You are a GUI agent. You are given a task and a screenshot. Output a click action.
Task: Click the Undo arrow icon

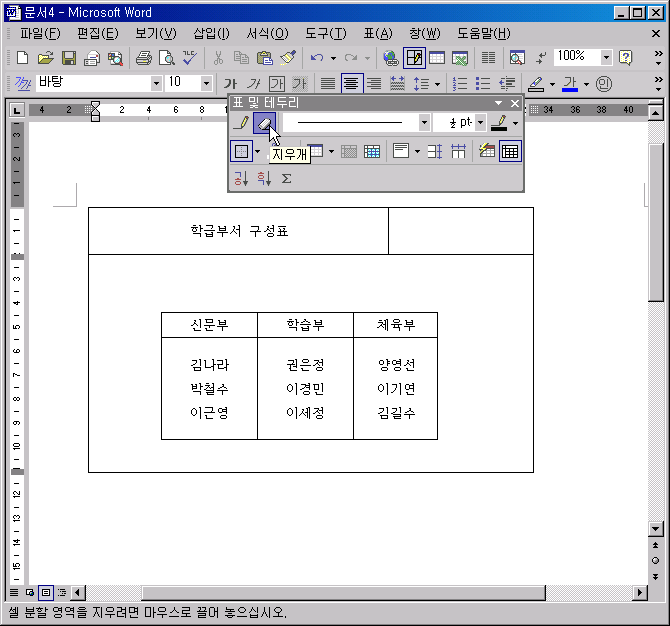pyautogui.click(x=317, y=57)
